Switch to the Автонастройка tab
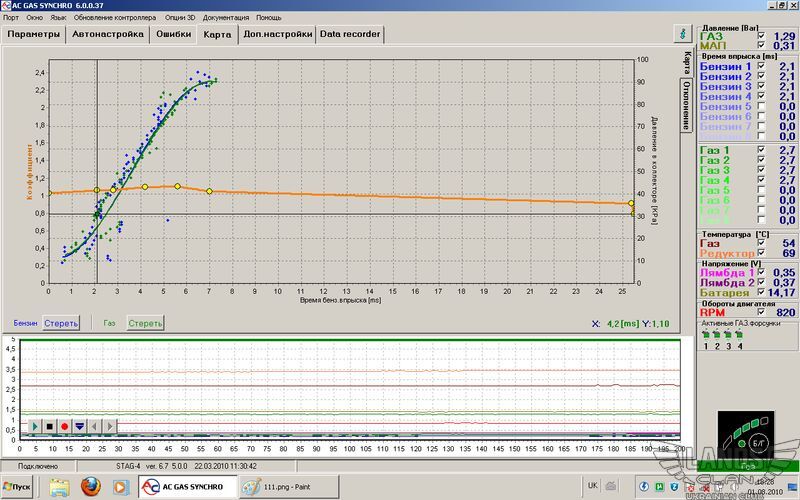Screen dimensions: 800x500 [x=107, y=34]
